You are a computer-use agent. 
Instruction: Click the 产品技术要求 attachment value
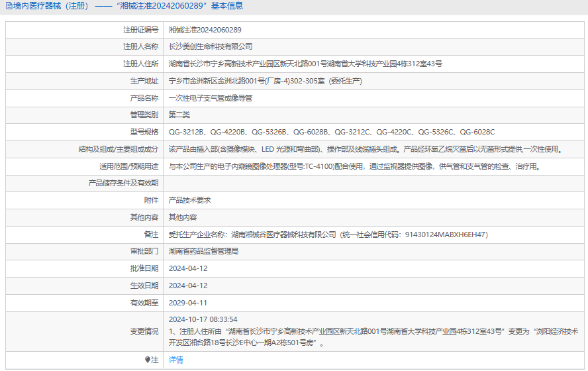click(190, 200)
